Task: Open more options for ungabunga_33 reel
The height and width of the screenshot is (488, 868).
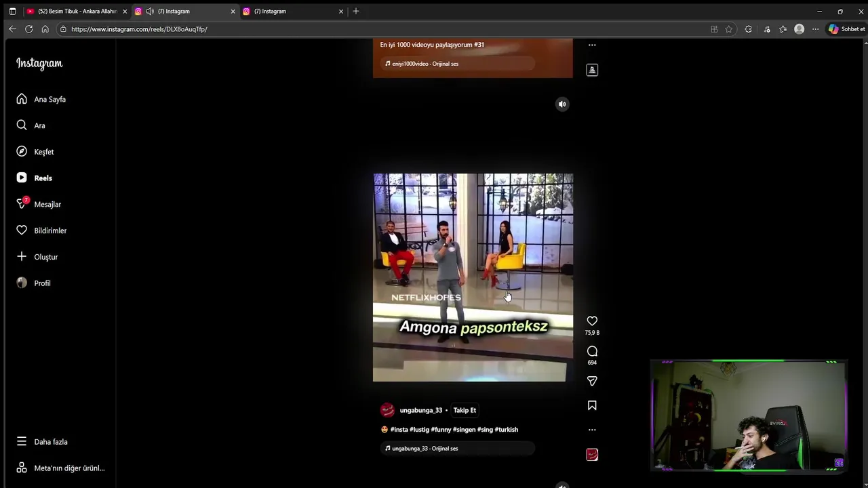Action: pyautogui.click(x=592, y=430)
